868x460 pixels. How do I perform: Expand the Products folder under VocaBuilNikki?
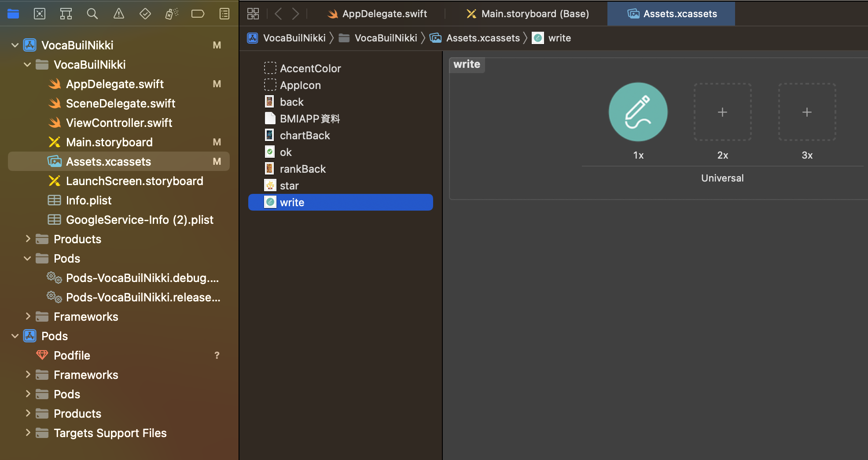click(x=27, y=239)
